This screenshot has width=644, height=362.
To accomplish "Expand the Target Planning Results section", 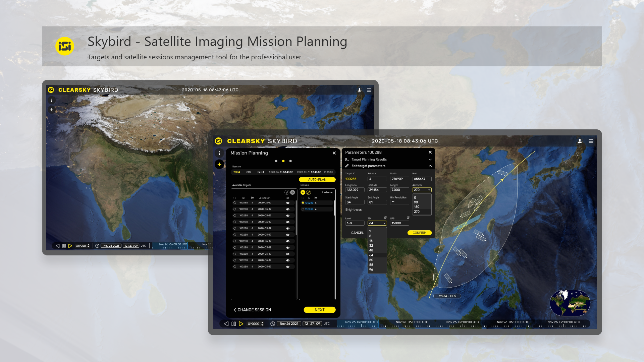I will click(x=430, y=160).
